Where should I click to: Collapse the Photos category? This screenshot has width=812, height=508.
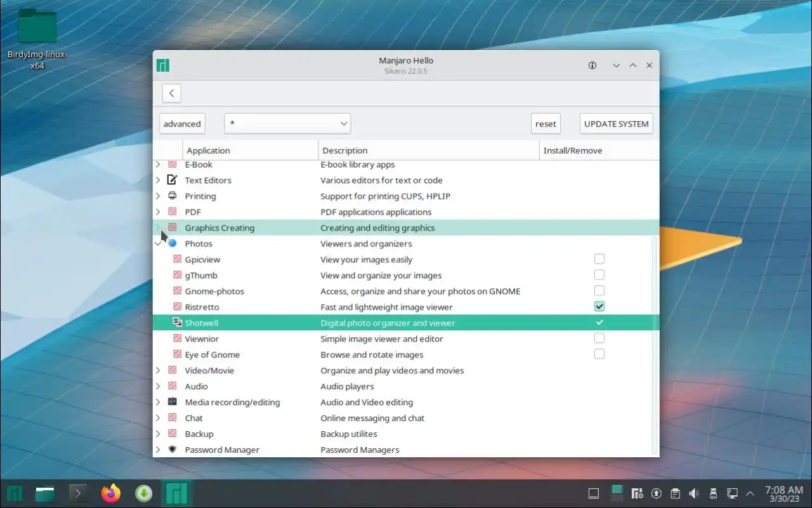158,243
